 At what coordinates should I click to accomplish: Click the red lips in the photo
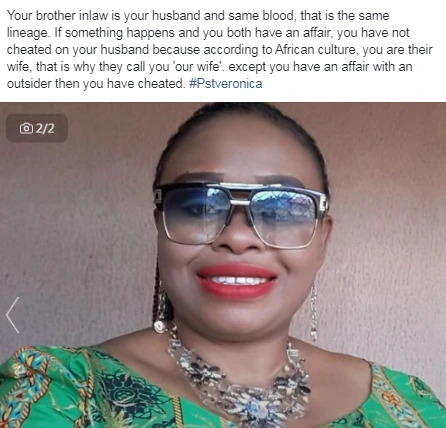point(237,280)
